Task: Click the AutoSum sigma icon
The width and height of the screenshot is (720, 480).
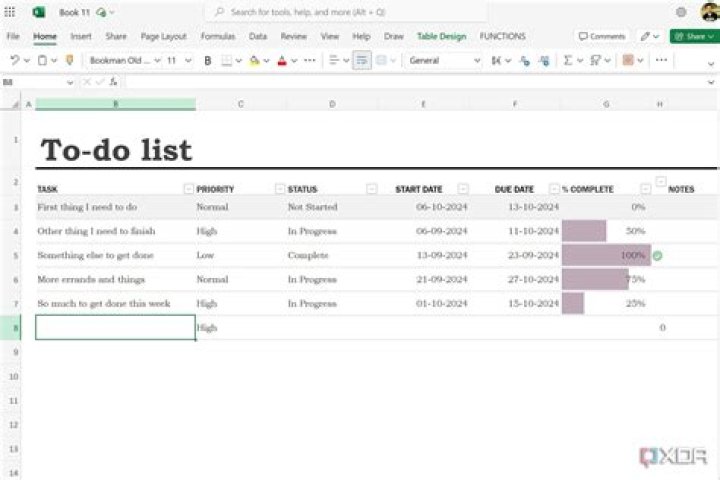Action: tap(568, 60)
